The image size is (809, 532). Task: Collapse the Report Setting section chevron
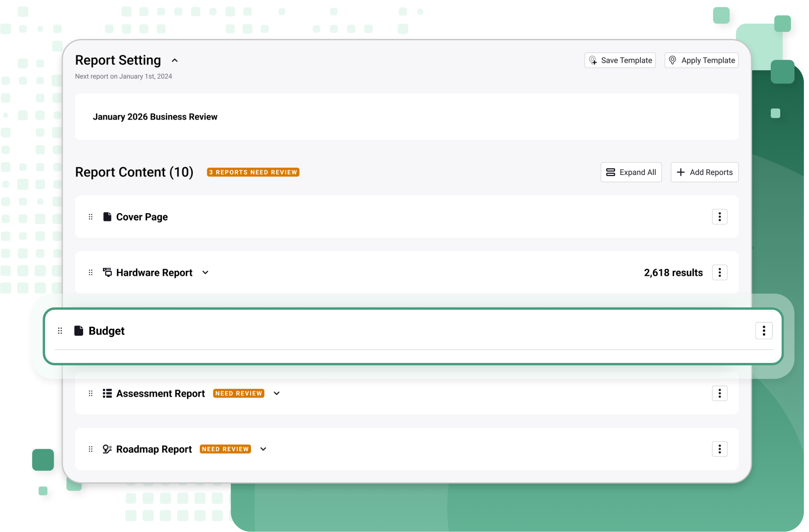pos(175,60)
